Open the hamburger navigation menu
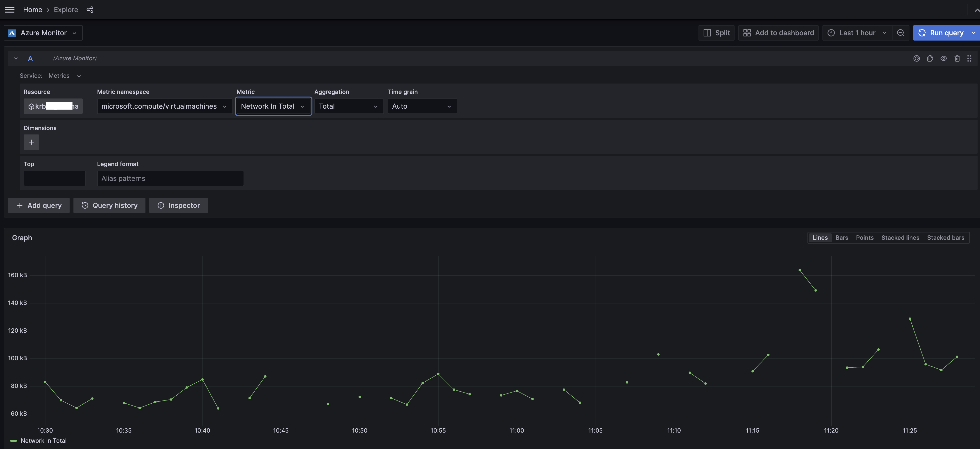This screenshot has width=980, height=449. (9, 9)
